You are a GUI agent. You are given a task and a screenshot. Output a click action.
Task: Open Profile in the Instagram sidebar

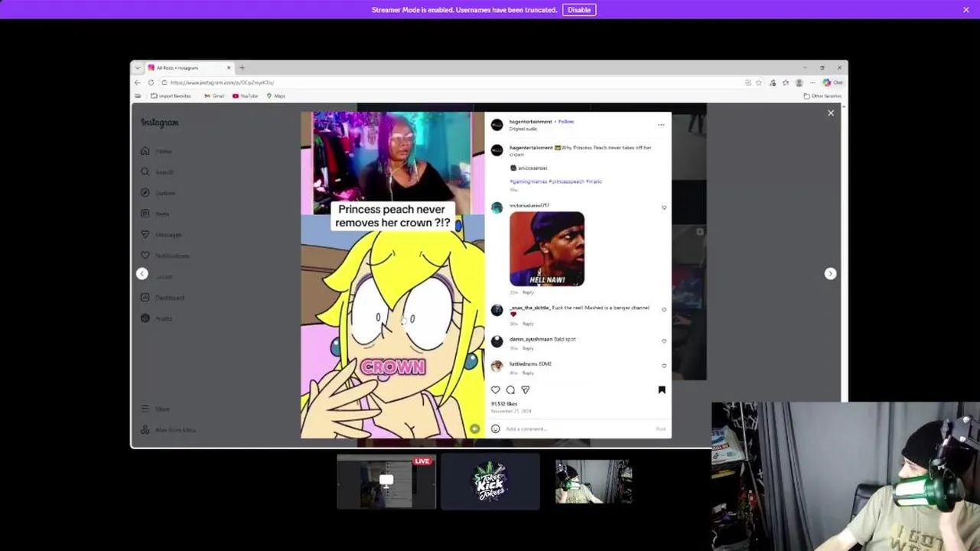tap(158, 318)
